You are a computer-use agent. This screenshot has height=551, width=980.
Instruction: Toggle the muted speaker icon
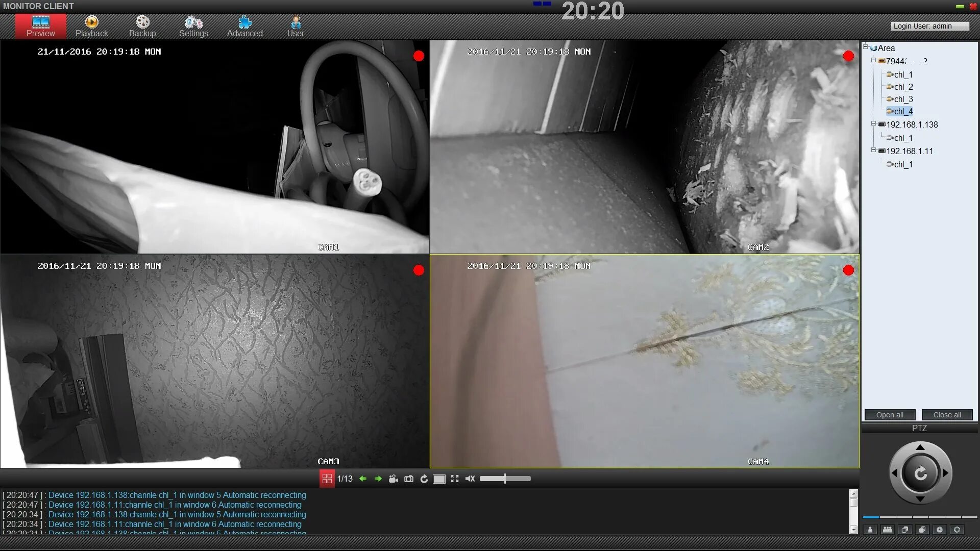470,479
